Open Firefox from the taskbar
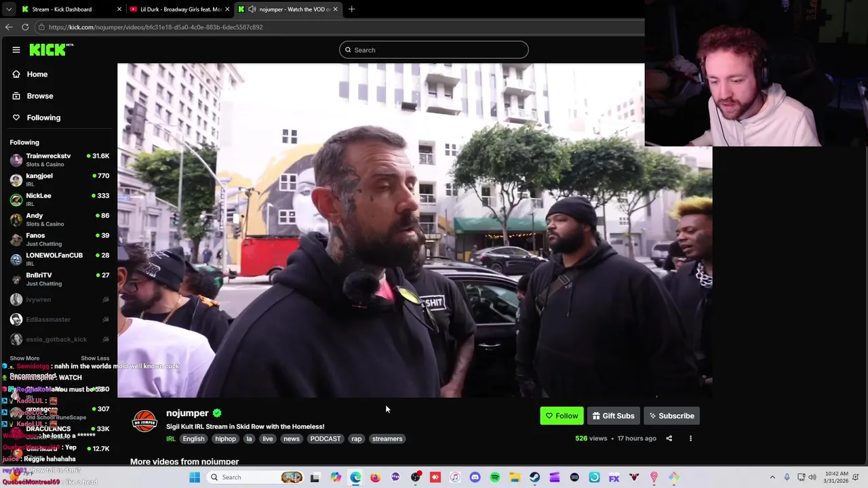The height and width of the screenshot is (488, 868). pyautogui.click(x=375, y=477)
